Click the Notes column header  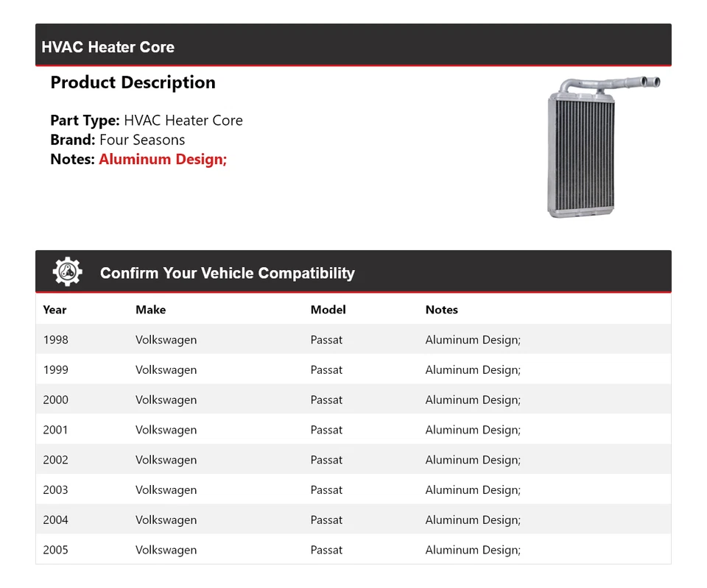point(441,310)
